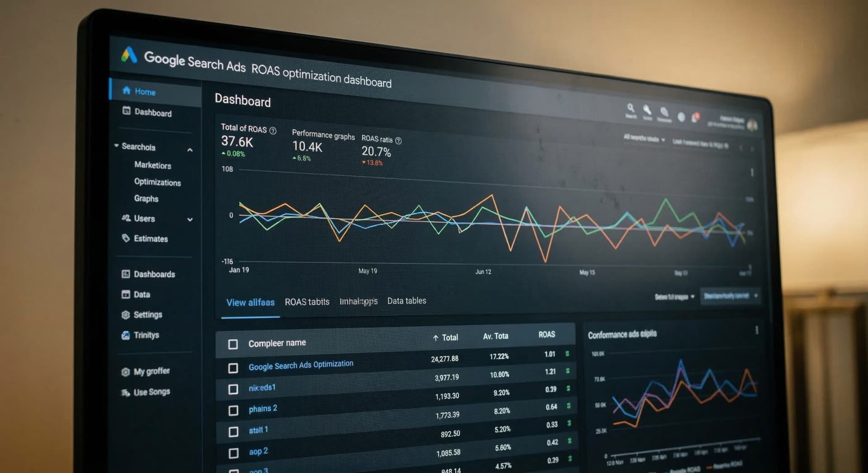The height and width of the screenshot is (473, 868).
Task: Switch to the ROAS tabits tab
Action: 307,302
